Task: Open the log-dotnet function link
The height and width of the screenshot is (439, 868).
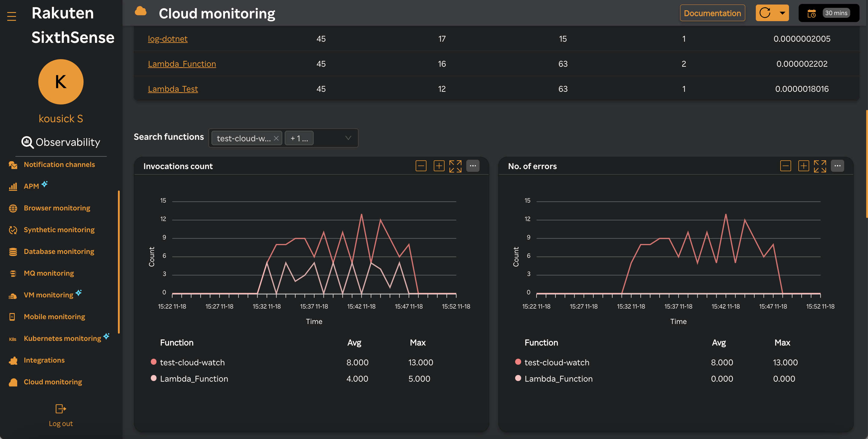Action: (x=168, y=39)
